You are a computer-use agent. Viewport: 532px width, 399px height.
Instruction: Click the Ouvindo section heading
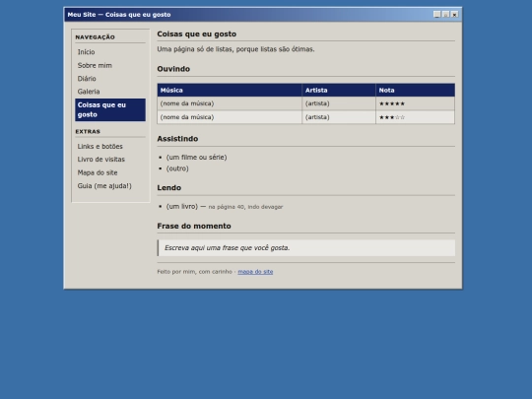coord(173,69)
